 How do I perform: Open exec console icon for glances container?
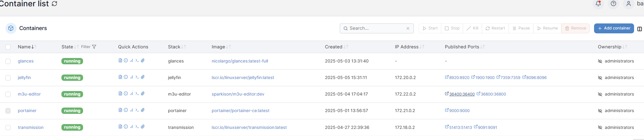tap(137, 60)
